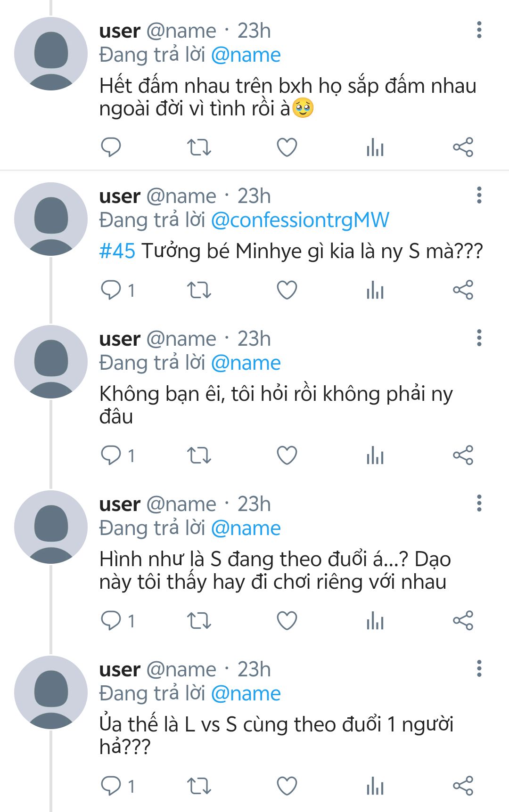Share the 'Hình như là S' tweet

coord(463,621)
